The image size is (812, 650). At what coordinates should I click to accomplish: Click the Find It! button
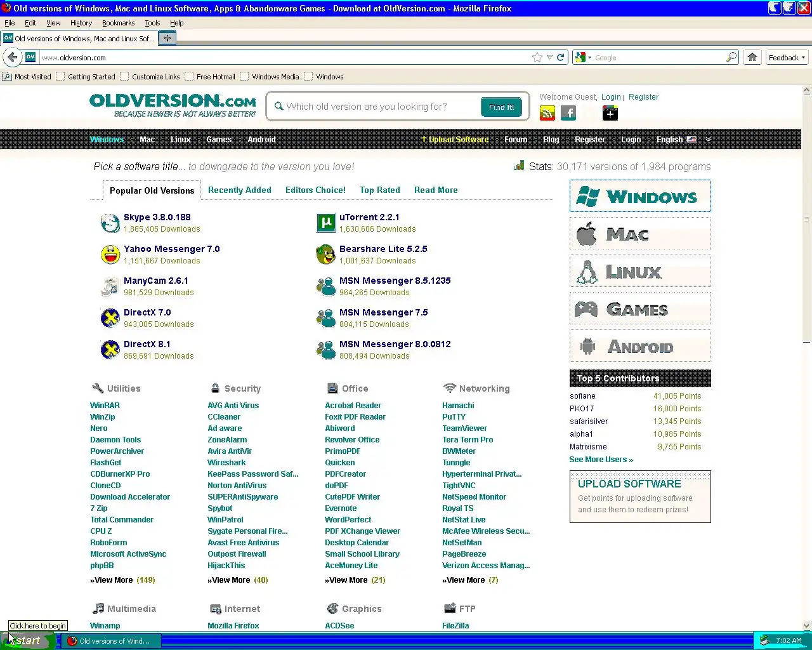click(x=501, y=107)
